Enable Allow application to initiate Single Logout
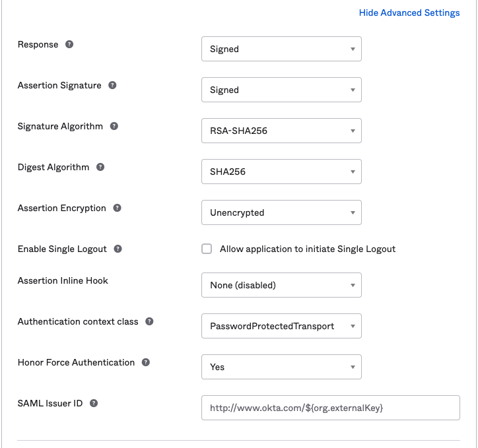The height and width of the screenshot is (448, 478). 207,249
